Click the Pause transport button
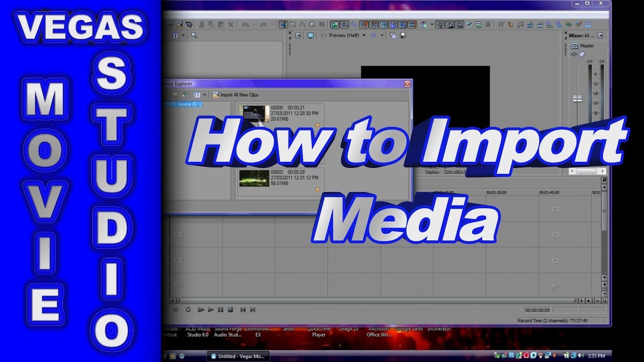This screenshot has height=362, width=644. [x=220, y=310]
